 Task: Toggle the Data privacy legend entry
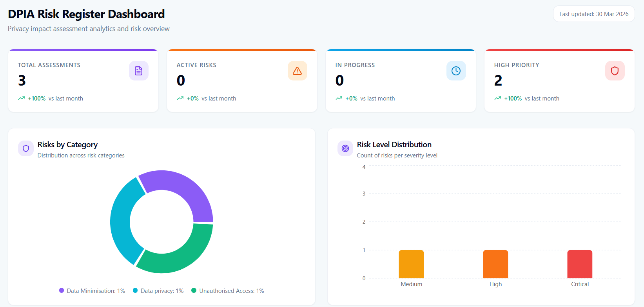[x=158, y=291]
